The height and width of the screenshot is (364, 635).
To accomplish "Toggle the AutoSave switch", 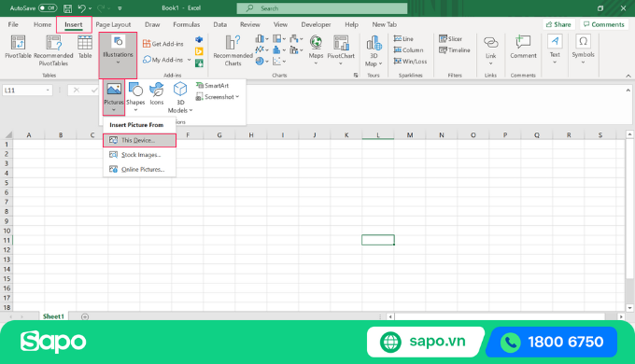I will 48,8.
